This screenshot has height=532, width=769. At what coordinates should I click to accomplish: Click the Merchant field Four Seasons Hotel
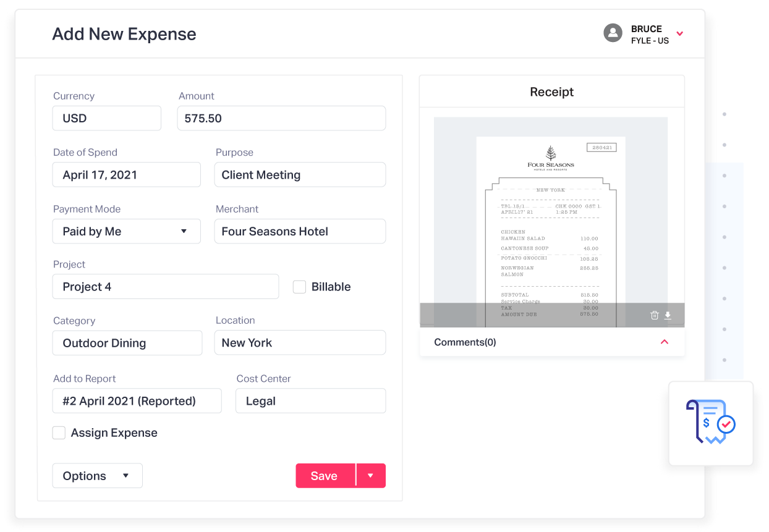[300, 231]
